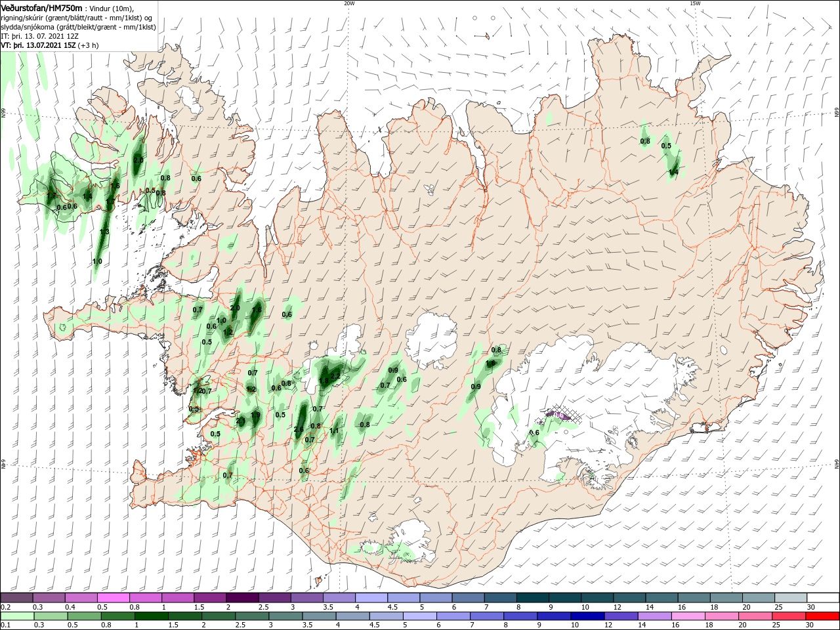Click the 2.6 precipitation value on the map
Image resolution: width=840 pixels, height=630 pixels.
(299, 430)
